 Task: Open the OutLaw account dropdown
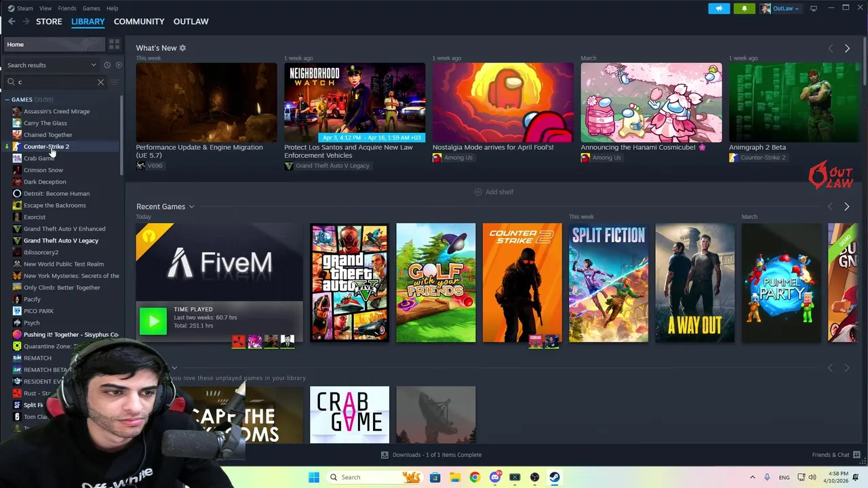(780, 8)
